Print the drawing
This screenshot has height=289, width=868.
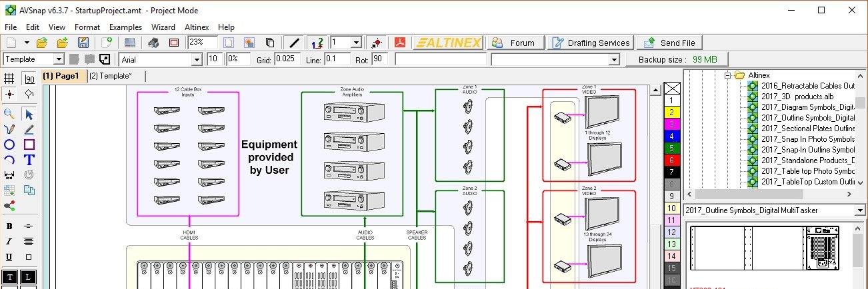pos(153,43)
